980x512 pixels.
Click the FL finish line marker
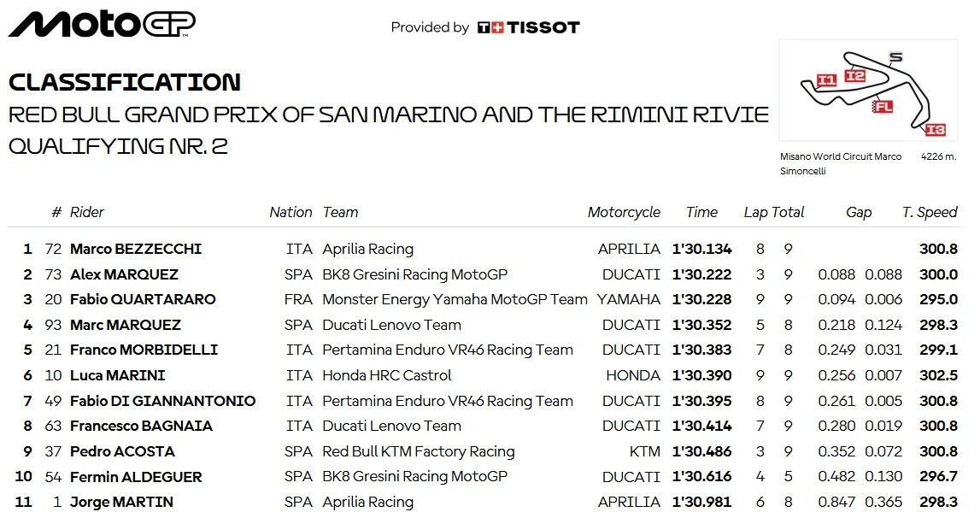[x=883, y=107]
